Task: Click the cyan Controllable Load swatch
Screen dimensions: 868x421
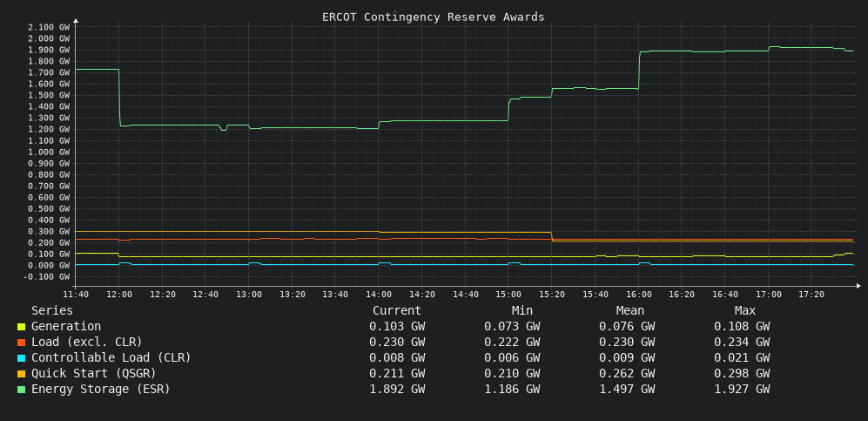Action: click(x=21, y=358)
